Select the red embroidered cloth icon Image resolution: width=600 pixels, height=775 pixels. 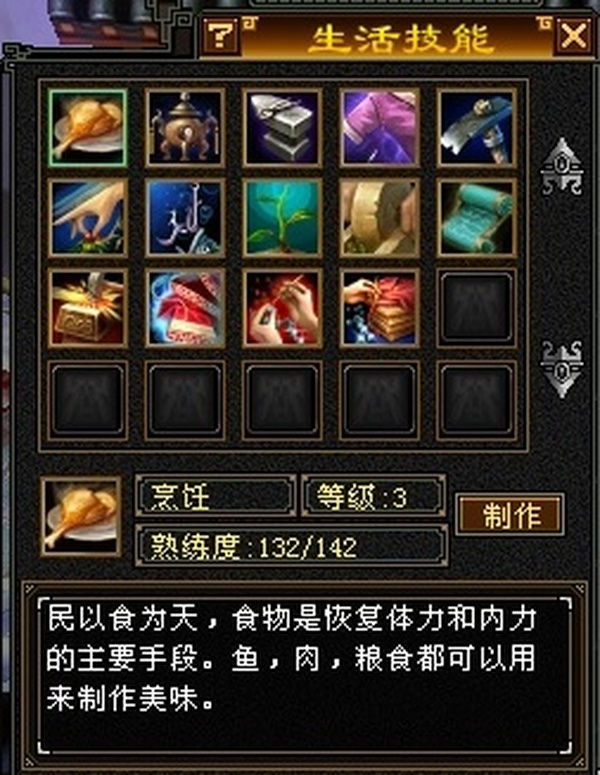coord(185,308)
